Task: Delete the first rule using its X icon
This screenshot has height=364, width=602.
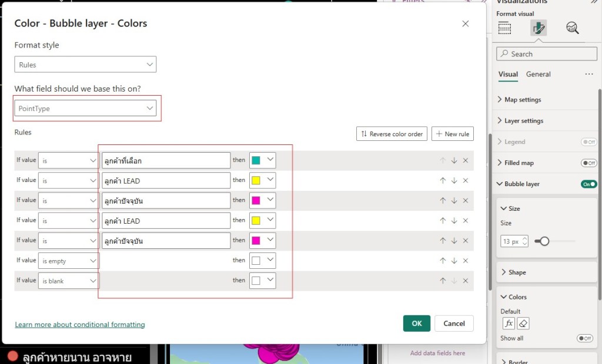Action: 466,161
